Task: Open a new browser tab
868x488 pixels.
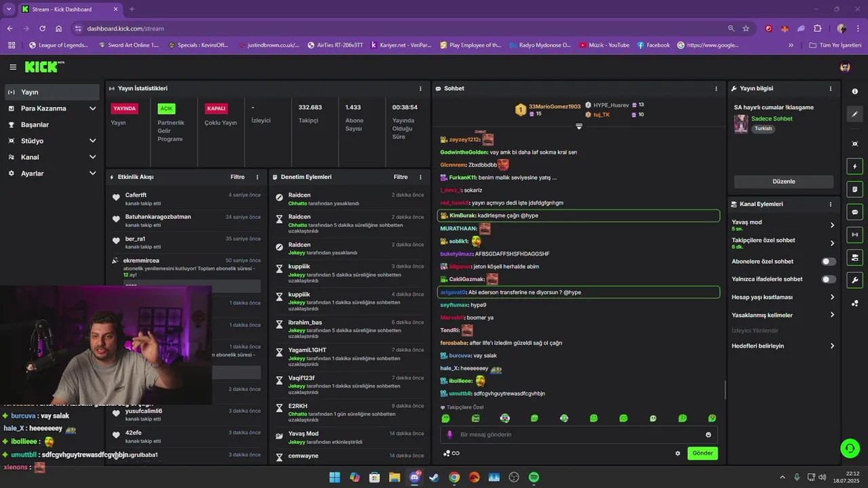Action: point(132,9)
